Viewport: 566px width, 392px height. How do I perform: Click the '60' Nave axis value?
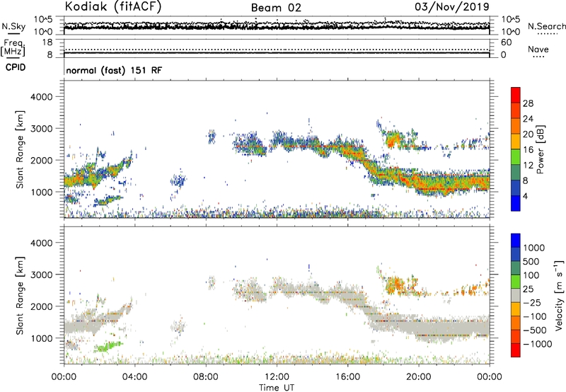click(x=506, y=42)
